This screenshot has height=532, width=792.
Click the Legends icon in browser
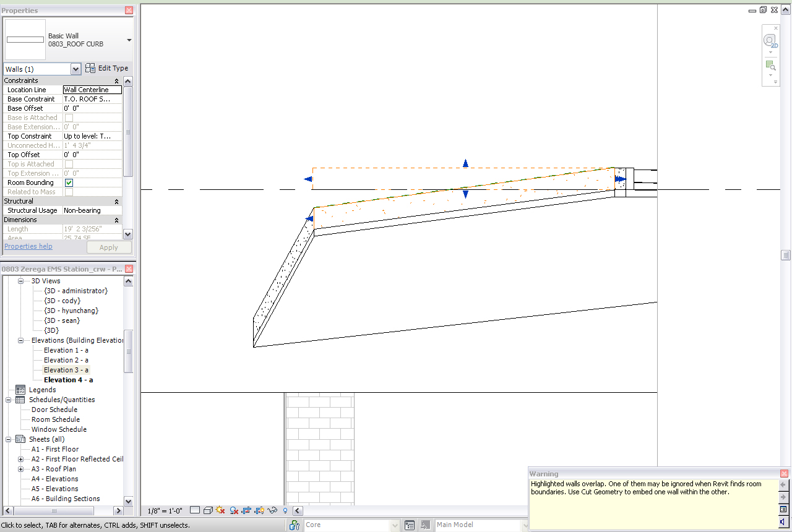point(20,390)
